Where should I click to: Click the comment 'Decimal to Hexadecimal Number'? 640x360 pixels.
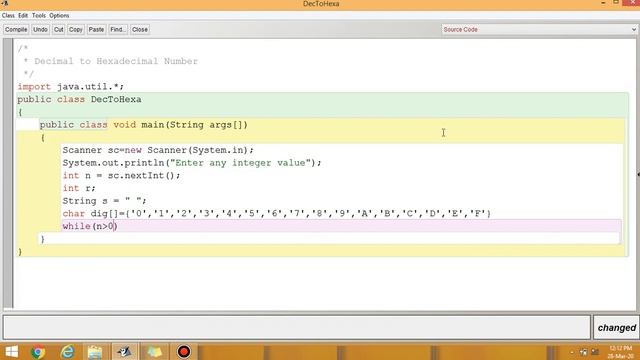click(116, 61)
